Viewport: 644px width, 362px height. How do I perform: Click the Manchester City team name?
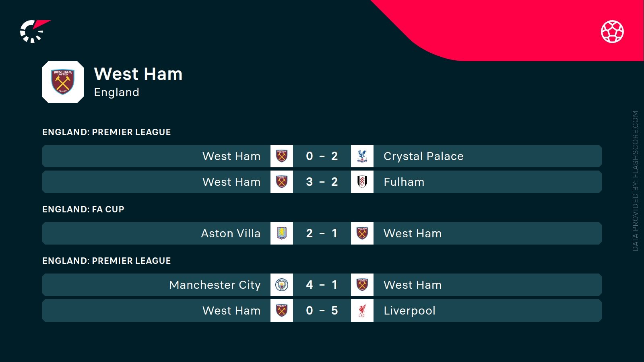point(215,285)
